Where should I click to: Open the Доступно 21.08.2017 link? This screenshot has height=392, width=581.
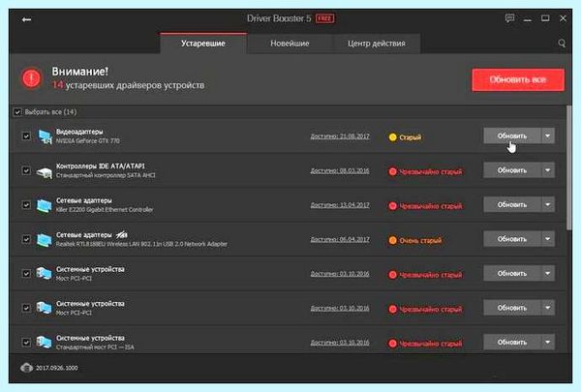[340, 136]
